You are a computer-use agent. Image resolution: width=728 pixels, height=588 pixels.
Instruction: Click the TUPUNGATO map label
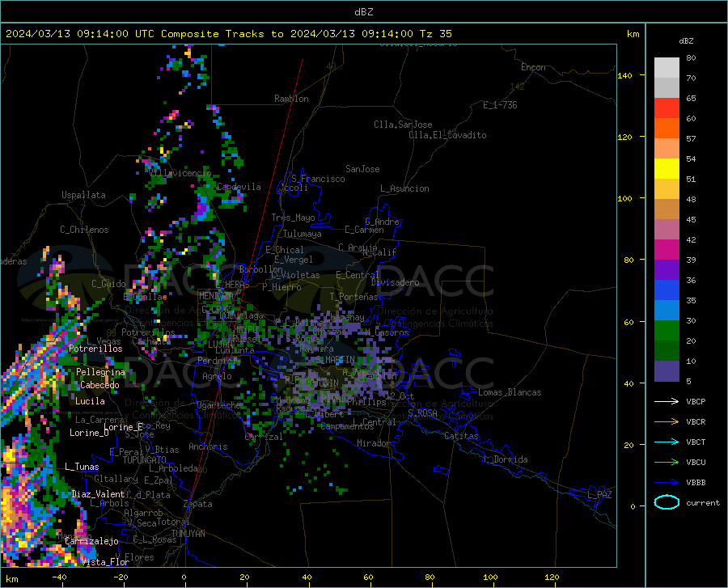[145, 460]
